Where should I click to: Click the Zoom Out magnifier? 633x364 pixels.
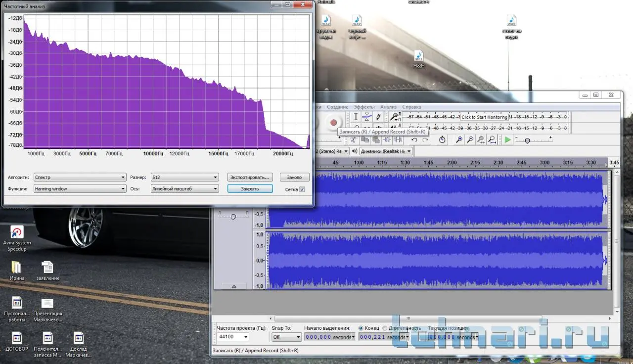coord(470,140)
